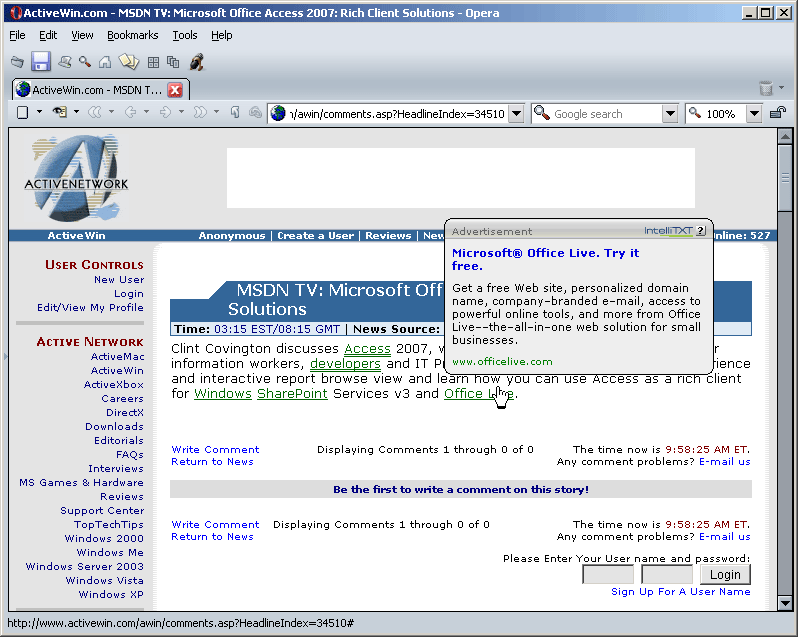Image resolution: width=798 pixels, height=637 pixels.
Task: Expand the New page dropdown arrow
Action: point(39,112)
